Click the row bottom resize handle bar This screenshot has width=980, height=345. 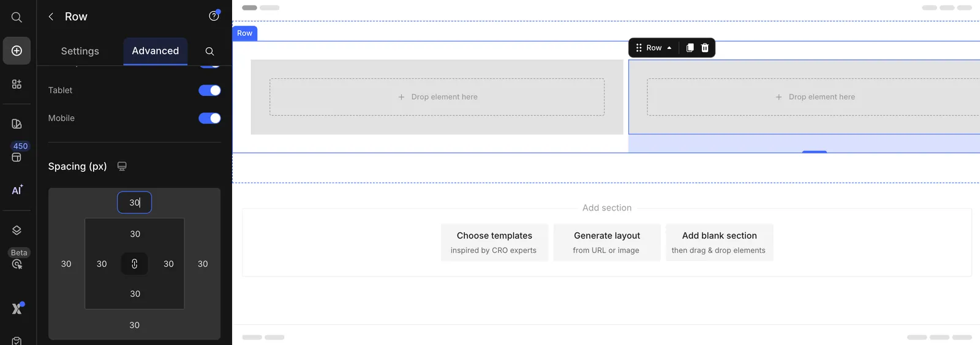pyautogui.click(x=815, y=152)
